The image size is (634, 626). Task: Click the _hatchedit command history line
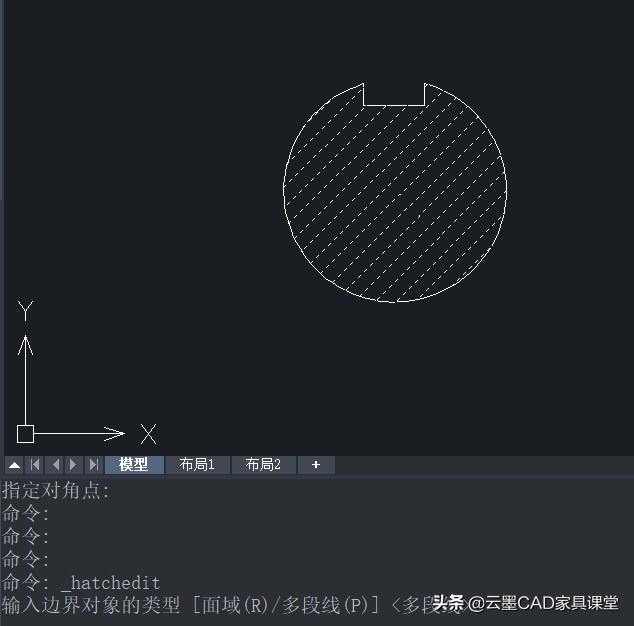tap(81, 583)
